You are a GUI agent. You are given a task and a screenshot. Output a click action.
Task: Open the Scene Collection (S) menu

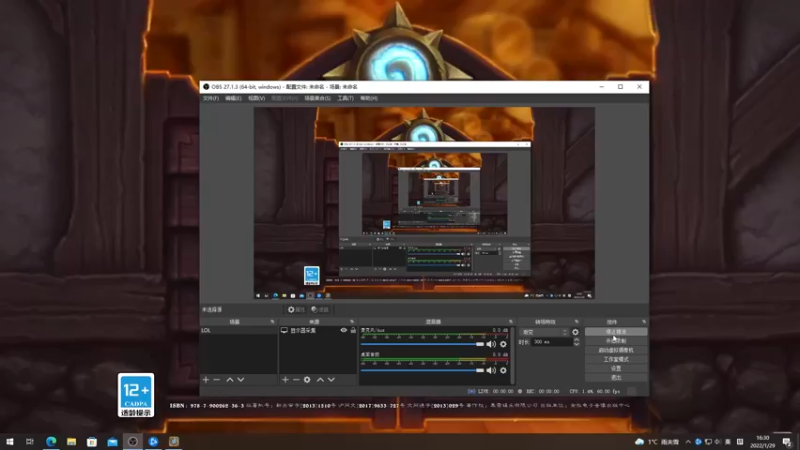[317, 98]
